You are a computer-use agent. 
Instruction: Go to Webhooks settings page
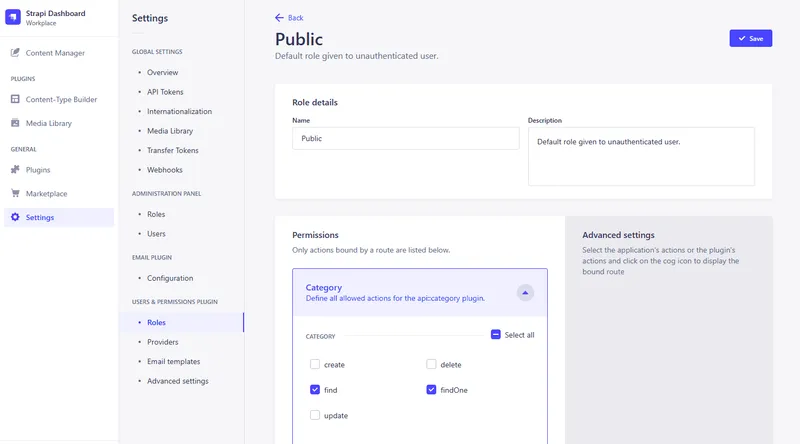(165, 170)
